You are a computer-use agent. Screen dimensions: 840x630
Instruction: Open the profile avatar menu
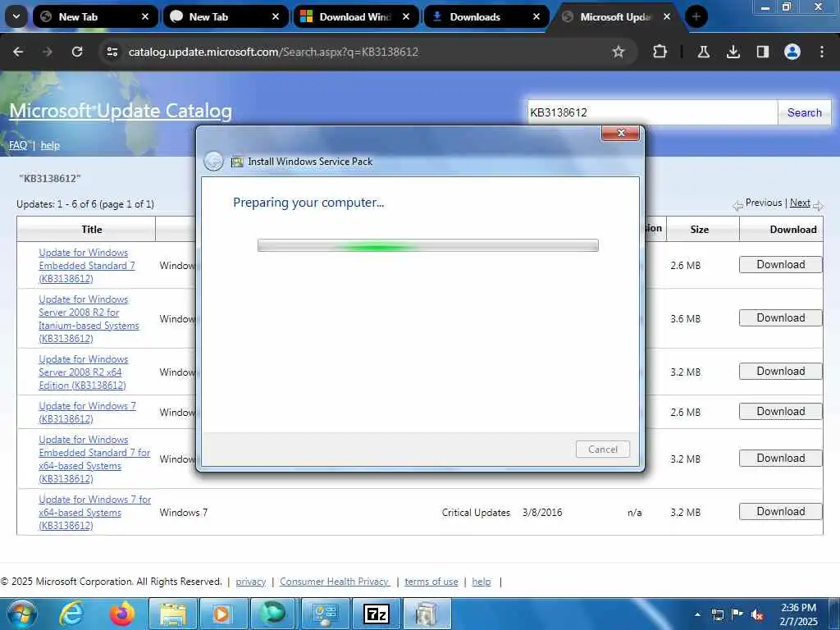tap(792, 52)
